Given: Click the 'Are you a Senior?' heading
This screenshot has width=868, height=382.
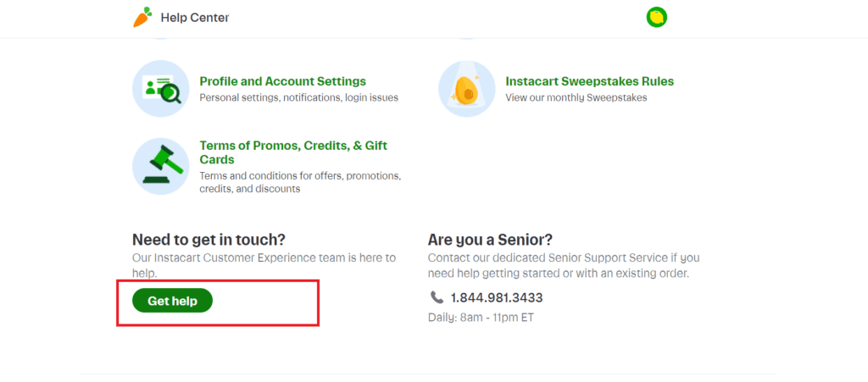Looking at the screenshot, I should pyautogui.click(x=491, y=240).
